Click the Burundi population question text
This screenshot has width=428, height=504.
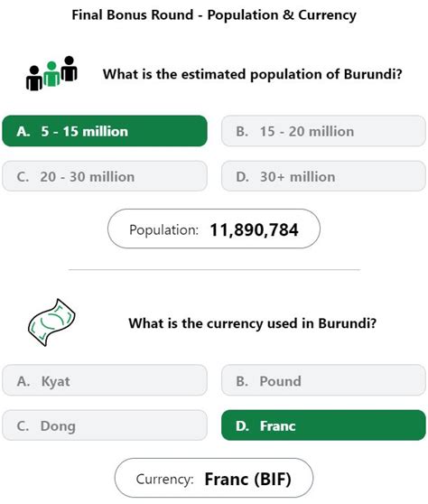click(x=252, y=74)
